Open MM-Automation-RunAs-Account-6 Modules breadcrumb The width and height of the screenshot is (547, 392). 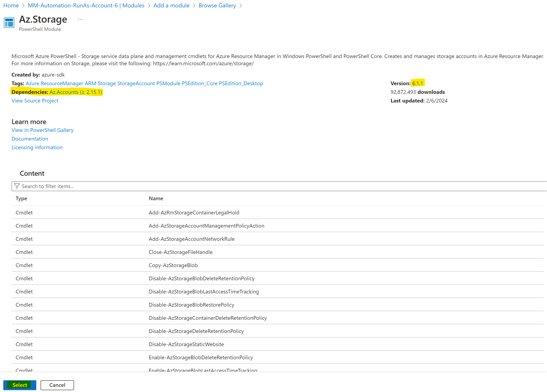click(86, 5)
